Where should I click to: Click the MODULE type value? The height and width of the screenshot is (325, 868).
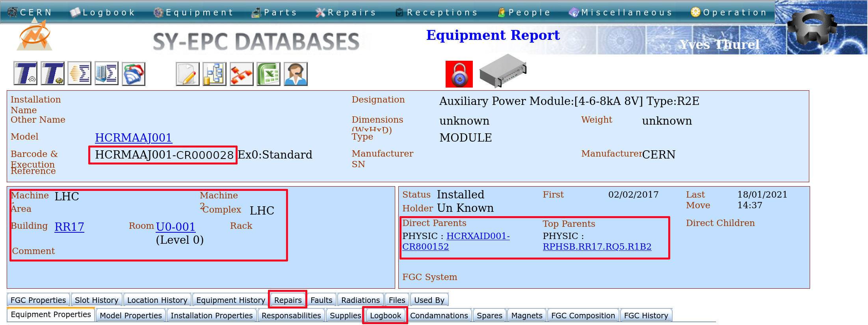[x=466, y=138]
